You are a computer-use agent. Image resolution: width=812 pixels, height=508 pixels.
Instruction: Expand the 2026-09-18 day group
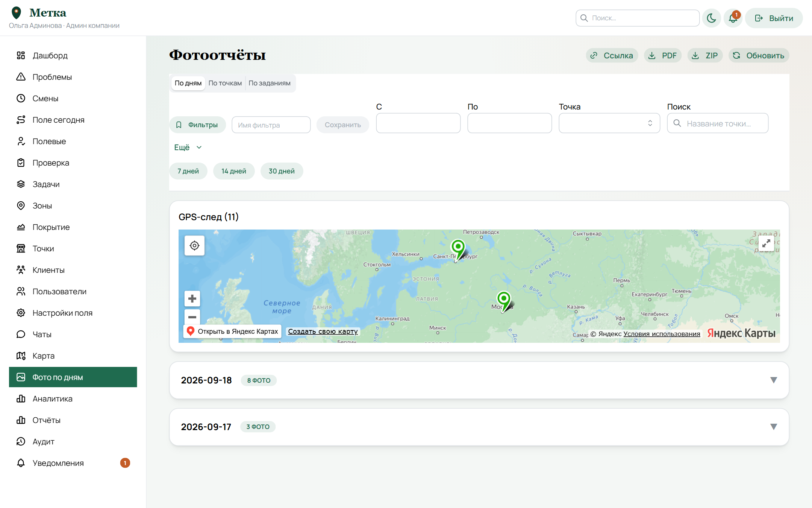coord(479,380)
